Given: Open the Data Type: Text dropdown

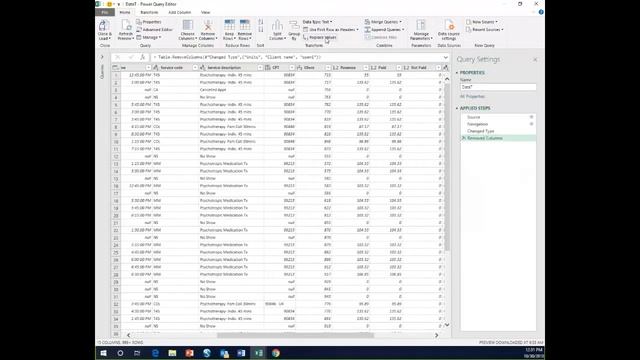Looking at the screenshot, I should pos(318,22).
